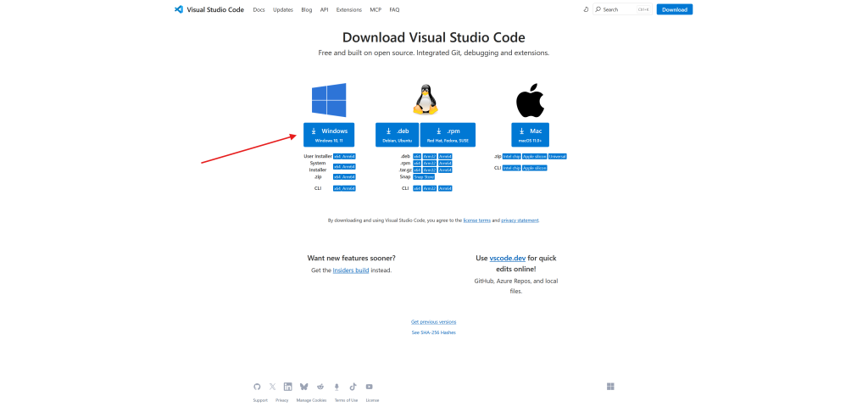Download the .deb package for Debian, Ubuntu
This screenshot has width=868, height=418.
pyautogui.click(x=397, y=135)
